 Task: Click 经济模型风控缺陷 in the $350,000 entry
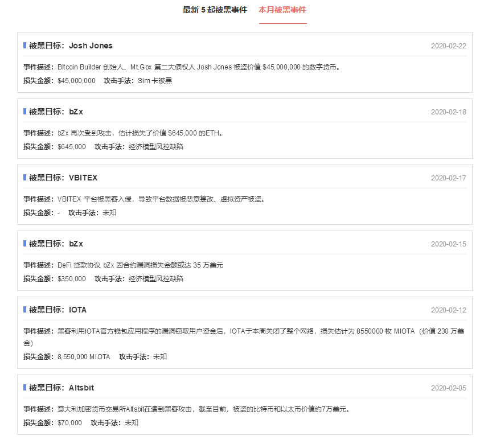pos(156,279)
